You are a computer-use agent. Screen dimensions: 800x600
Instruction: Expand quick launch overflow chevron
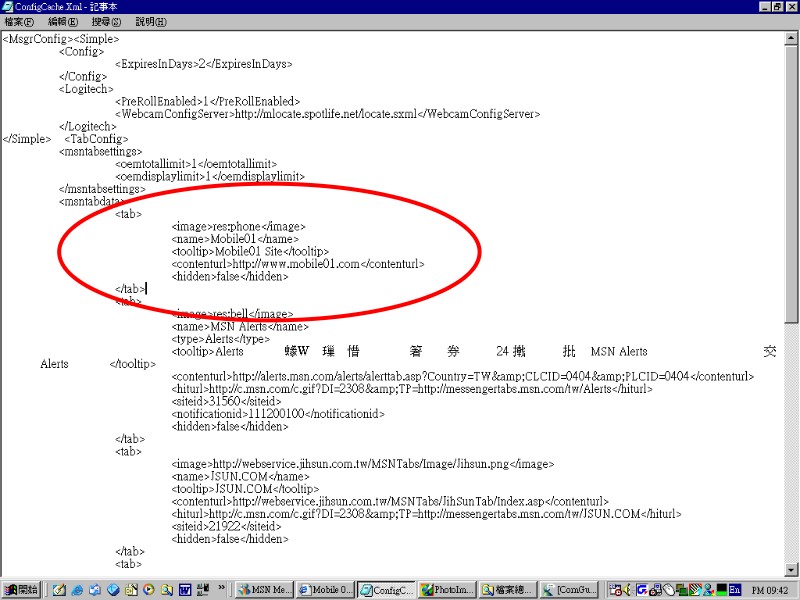pos(221,588)
